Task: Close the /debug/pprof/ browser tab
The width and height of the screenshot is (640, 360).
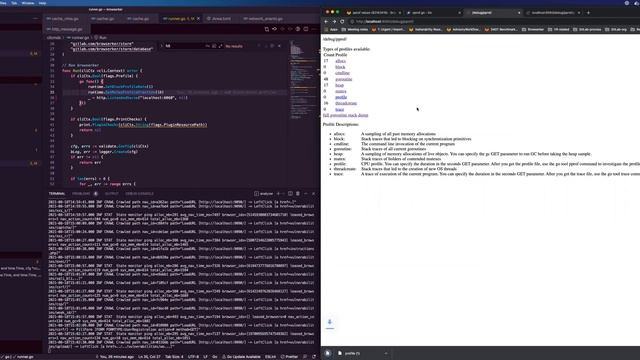Action: click(519, 13)
